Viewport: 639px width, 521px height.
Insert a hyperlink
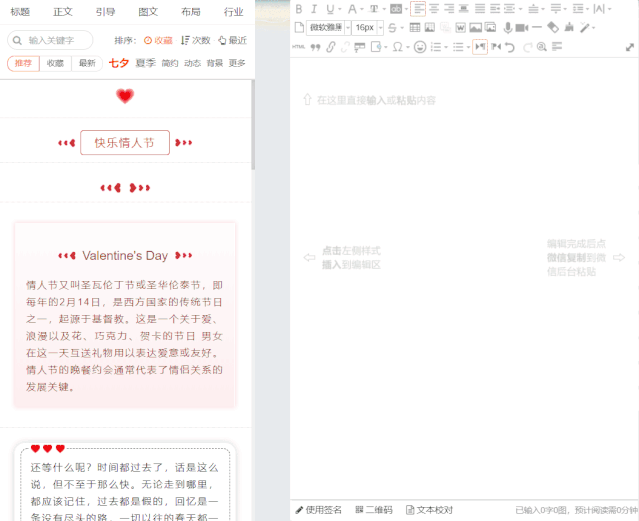click(331, 47)
